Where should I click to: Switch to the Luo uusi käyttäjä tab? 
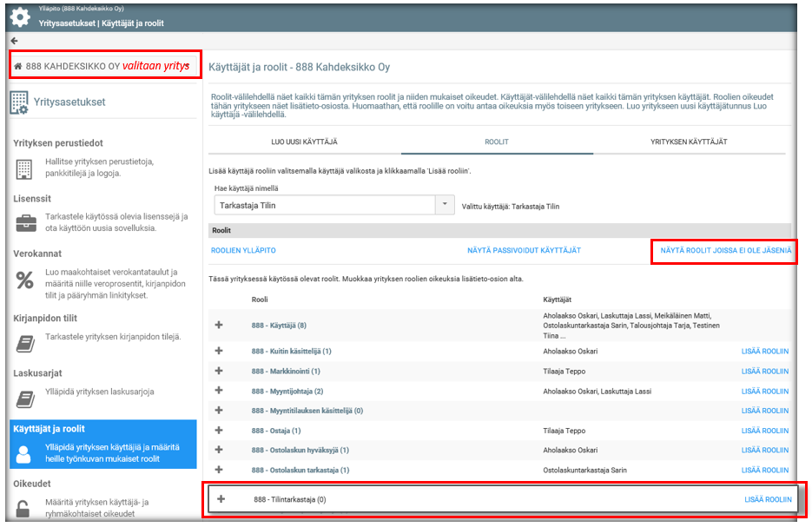(305, 142)
